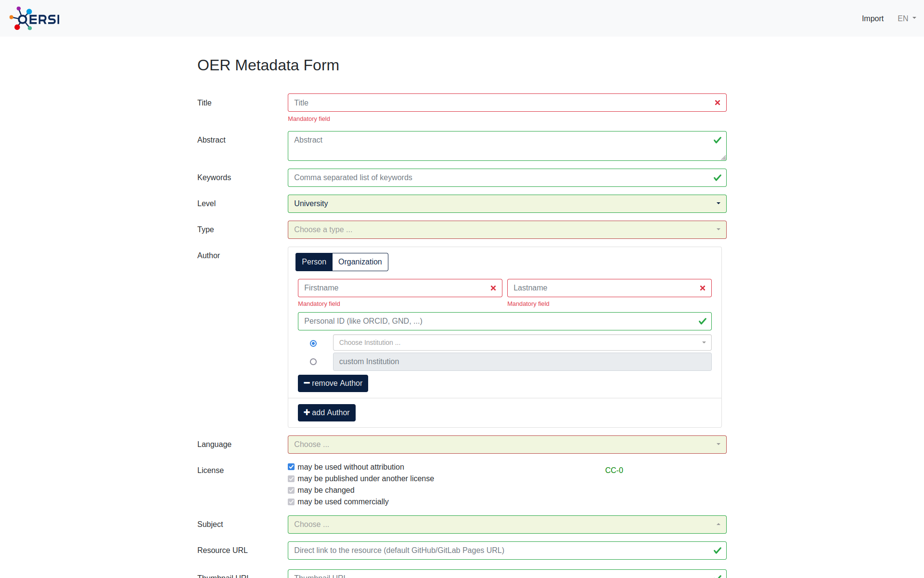Click the OERSI logo
Screen dimensions: 924x578
tap(35, 18)
